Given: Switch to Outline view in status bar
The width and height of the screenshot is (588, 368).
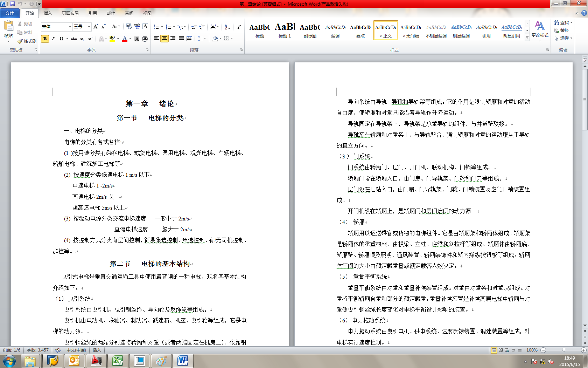Looking at the screenshot, I should click(513, 350).
